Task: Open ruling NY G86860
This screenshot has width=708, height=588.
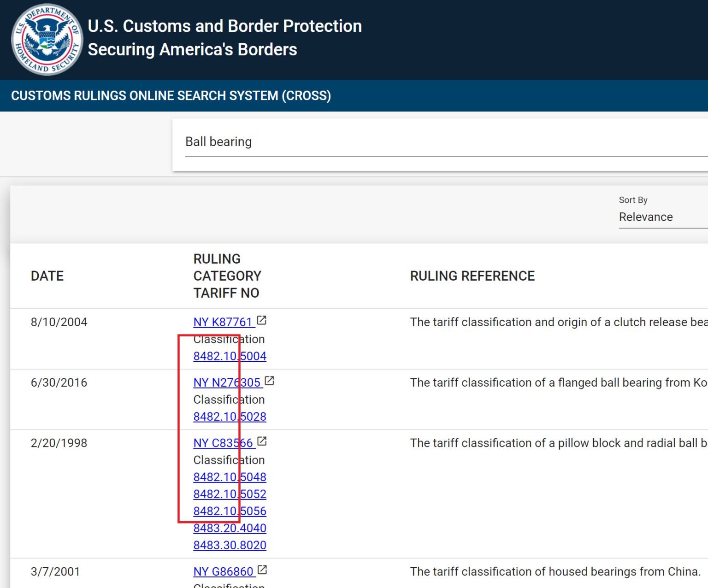Action: (224, 571)
